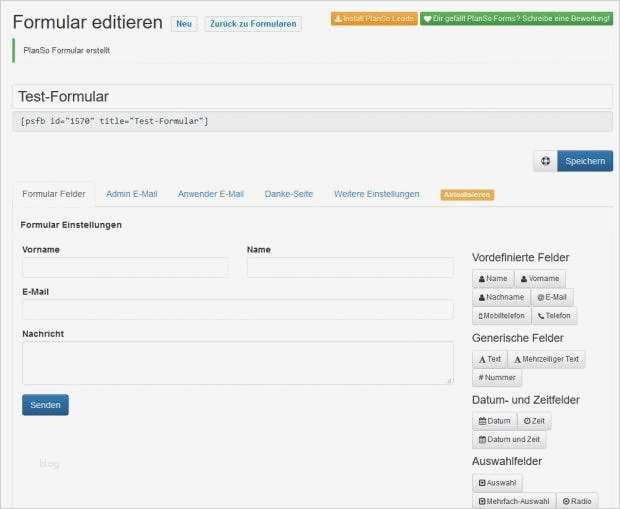Image resolution: width=620 pixels, height=509 pixels.
Task: Click the psfb shortcode field
Action: pos(312,121)
